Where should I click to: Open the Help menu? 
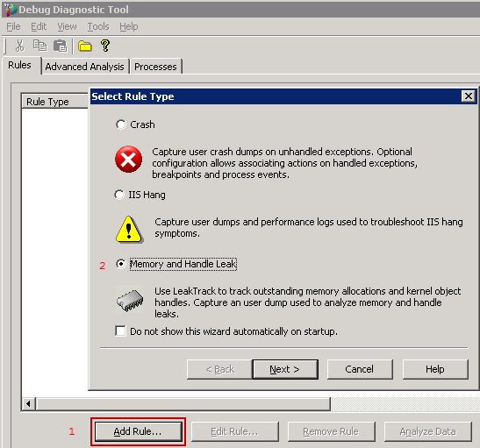click(x=129, y=26)
